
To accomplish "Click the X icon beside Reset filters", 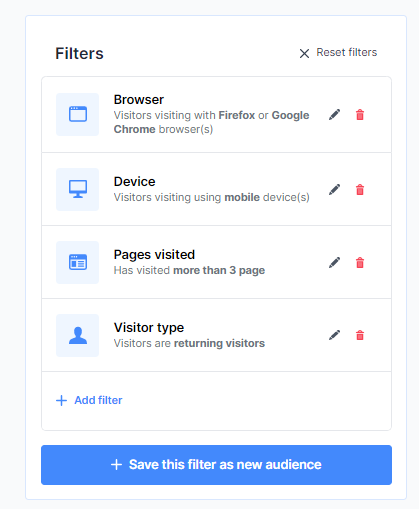I will tap(304, 53).
